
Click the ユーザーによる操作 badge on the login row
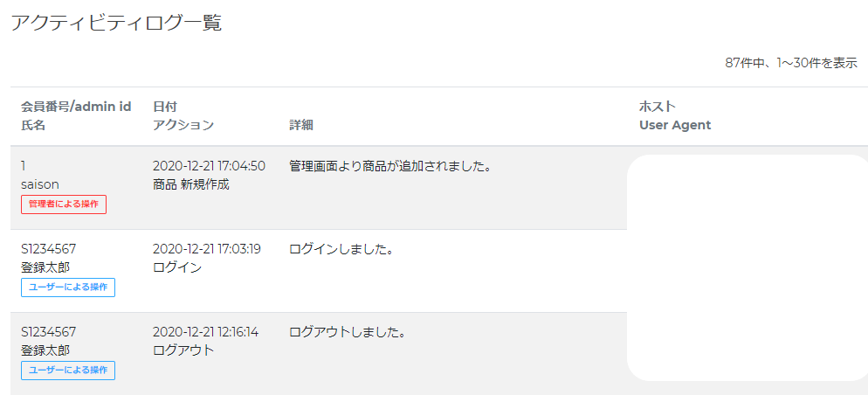68,288
